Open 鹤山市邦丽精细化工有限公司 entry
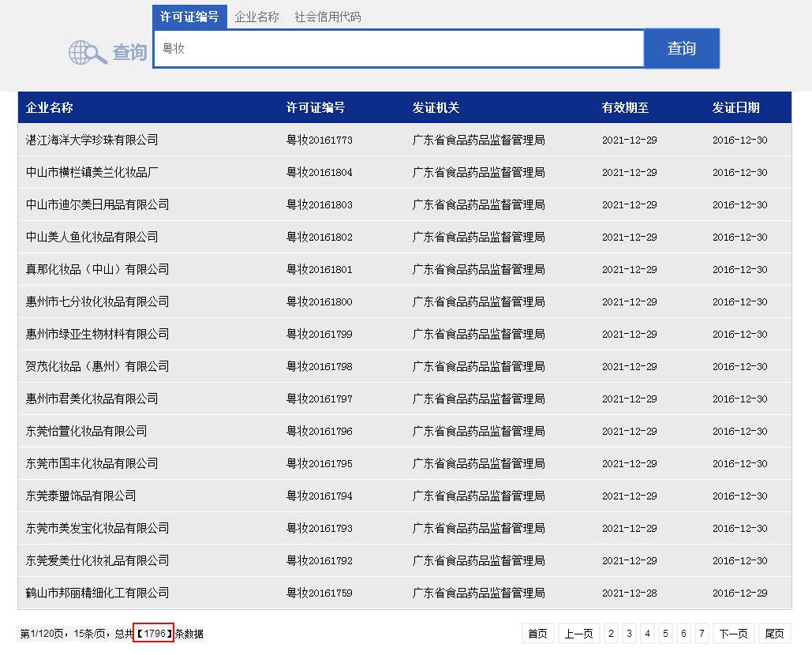This screenshot has height=655, width=812. (97, 593)
